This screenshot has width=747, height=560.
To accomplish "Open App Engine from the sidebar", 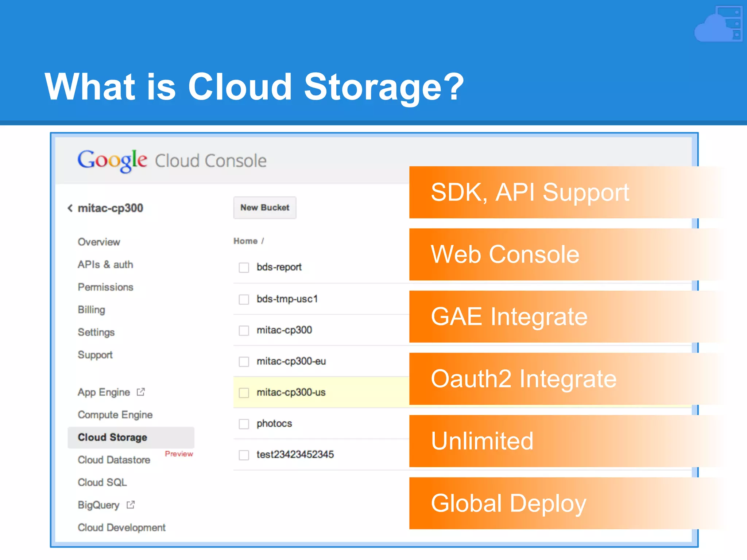I will coord(104,392).
